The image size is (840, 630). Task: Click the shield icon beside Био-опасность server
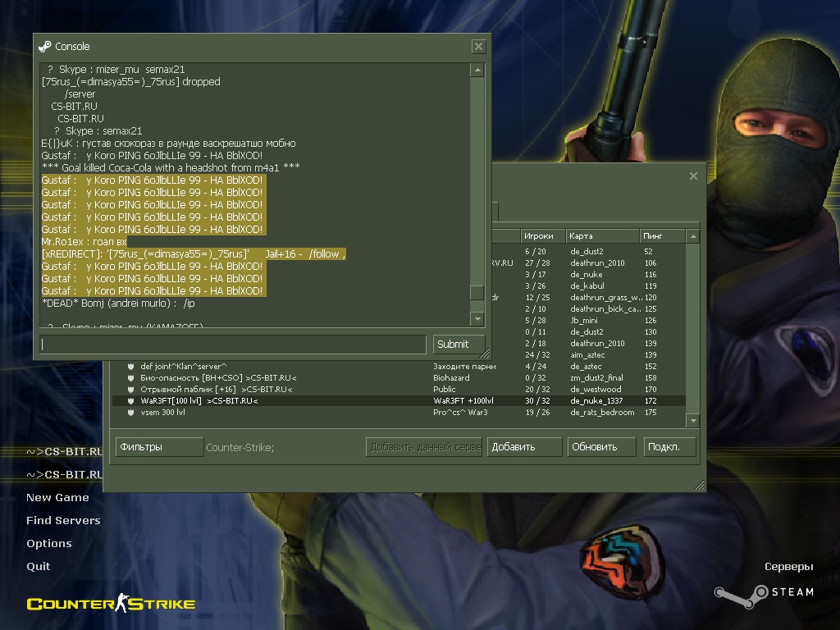[130, 377]
